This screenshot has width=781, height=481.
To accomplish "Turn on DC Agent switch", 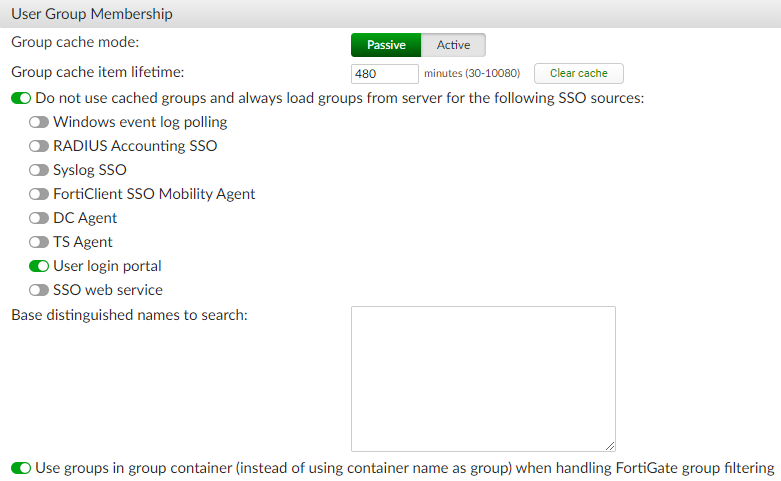I will [x=39, y=218].
